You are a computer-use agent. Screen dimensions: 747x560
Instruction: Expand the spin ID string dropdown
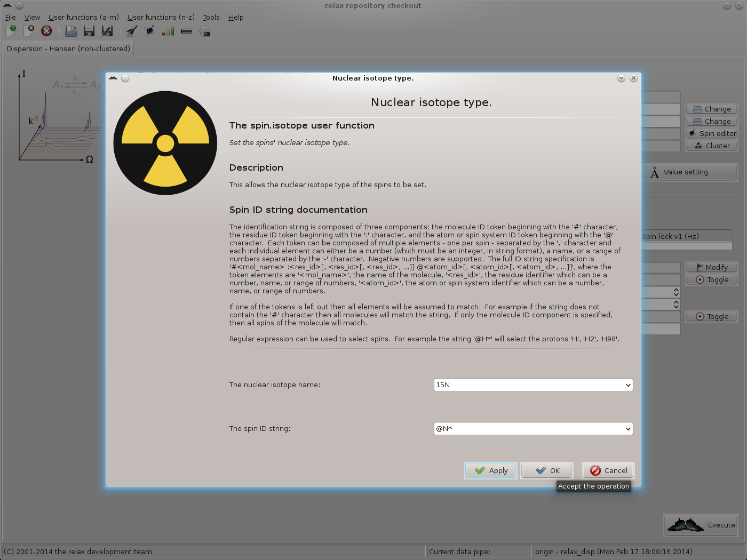point(627,429)
